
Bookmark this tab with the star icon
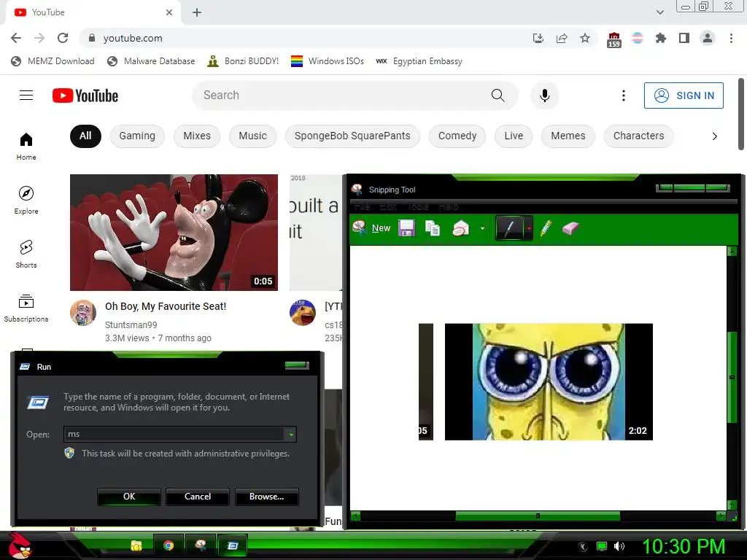point(585,38)
